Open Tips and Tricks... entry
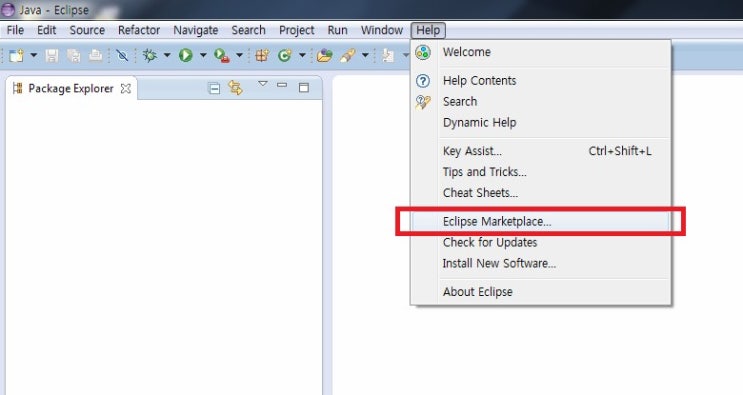The width and height of the screenshot is (743, 395). [x=541, y=172]
